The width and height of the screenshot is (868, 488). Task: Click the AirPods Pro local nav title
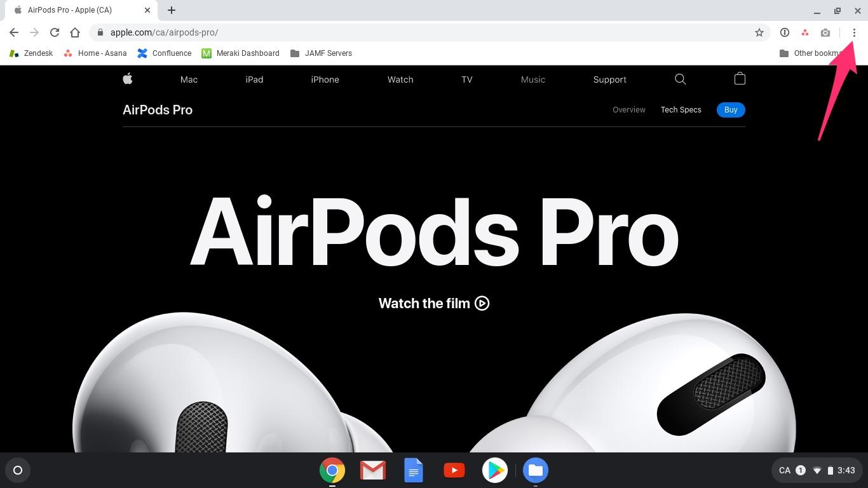tap(158, 110)
